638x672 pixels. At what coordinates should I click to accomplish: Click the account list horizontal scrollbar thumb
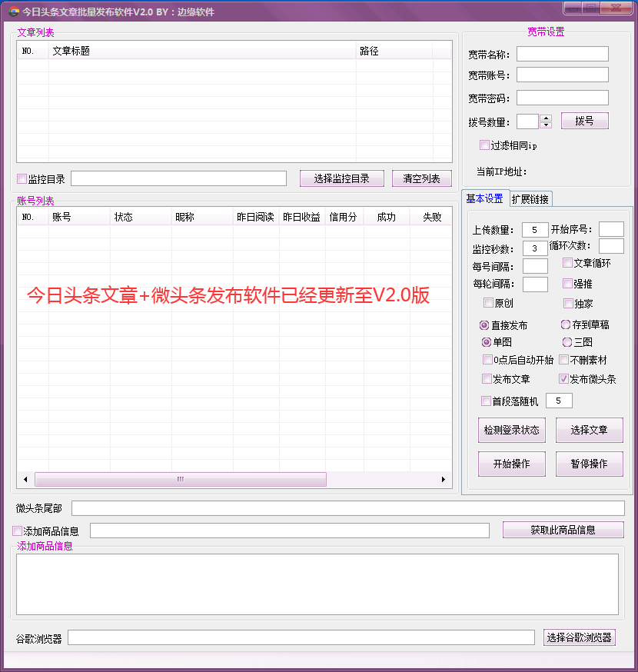pos(181,479)
